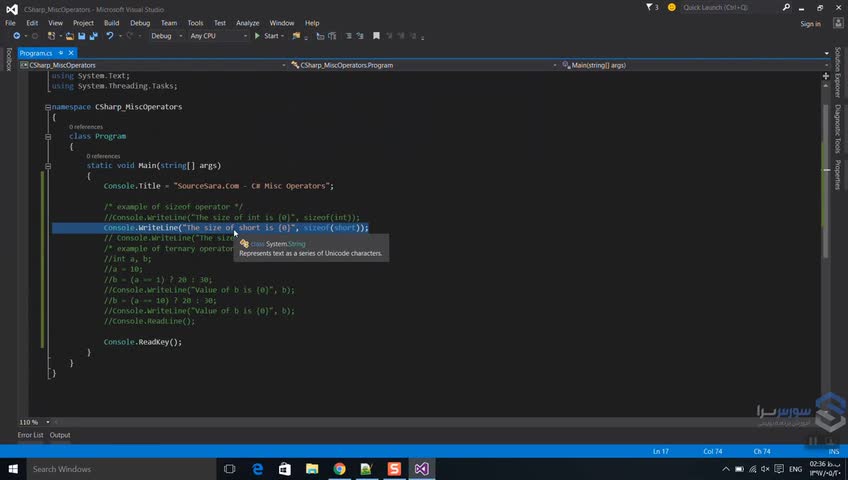The image size is (848, 480).
Task: Open the Project menu
Action: coord(83,23)
